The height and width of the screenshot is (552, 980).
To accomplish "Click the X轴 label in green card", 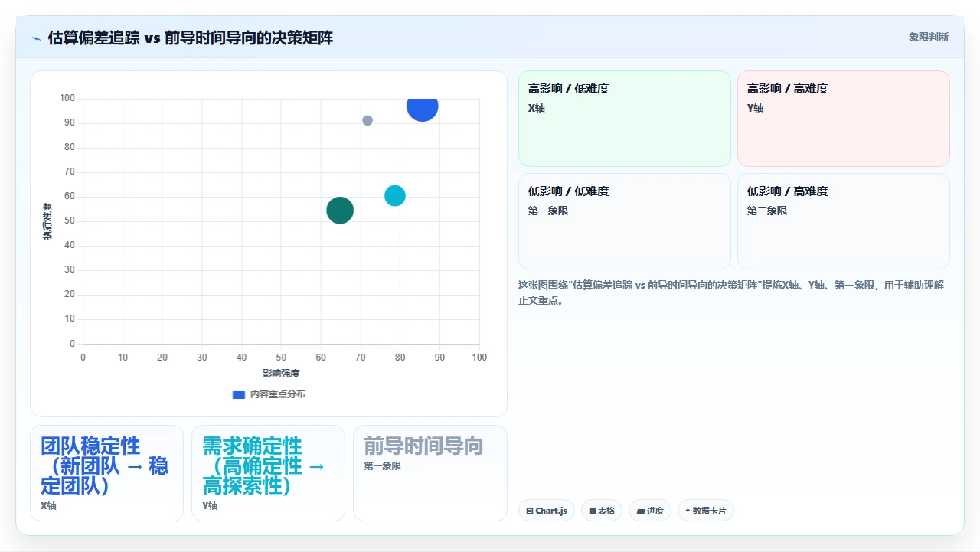I will 537,108.
